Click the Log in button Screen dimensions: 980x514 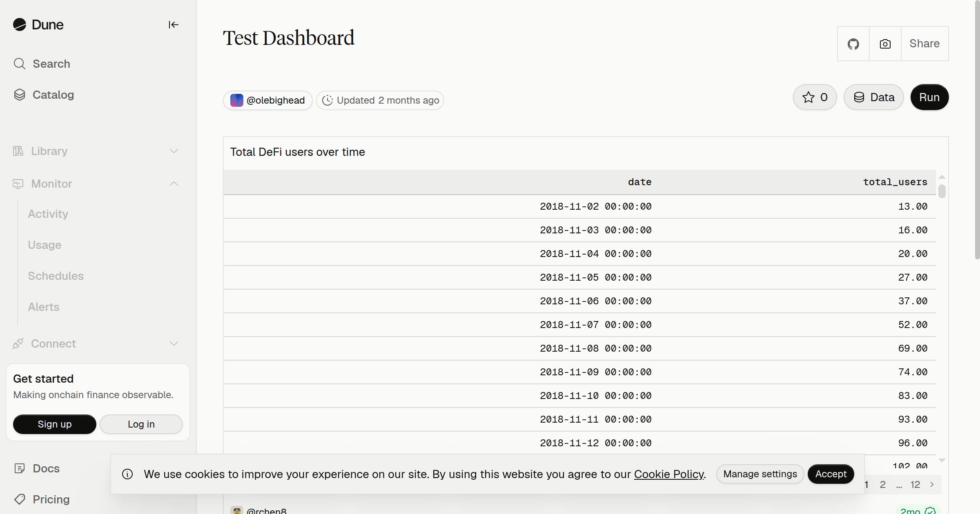141,424
